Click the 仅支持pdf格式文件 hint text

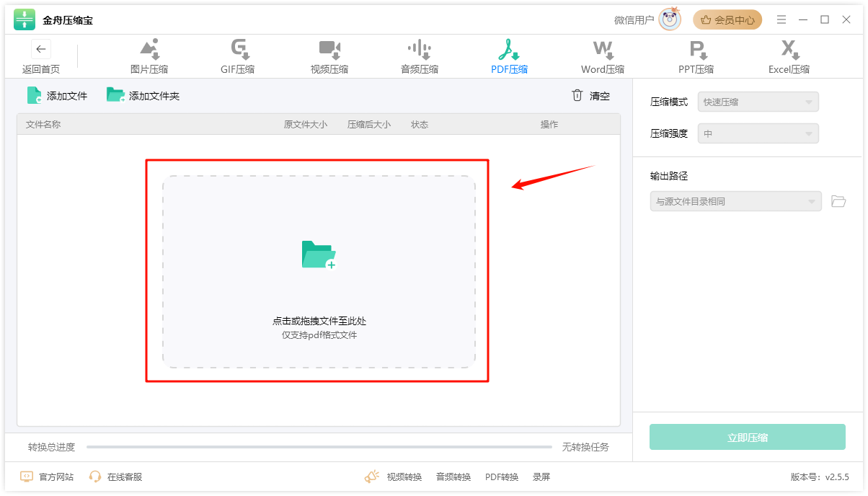click(x=319, y=335)
